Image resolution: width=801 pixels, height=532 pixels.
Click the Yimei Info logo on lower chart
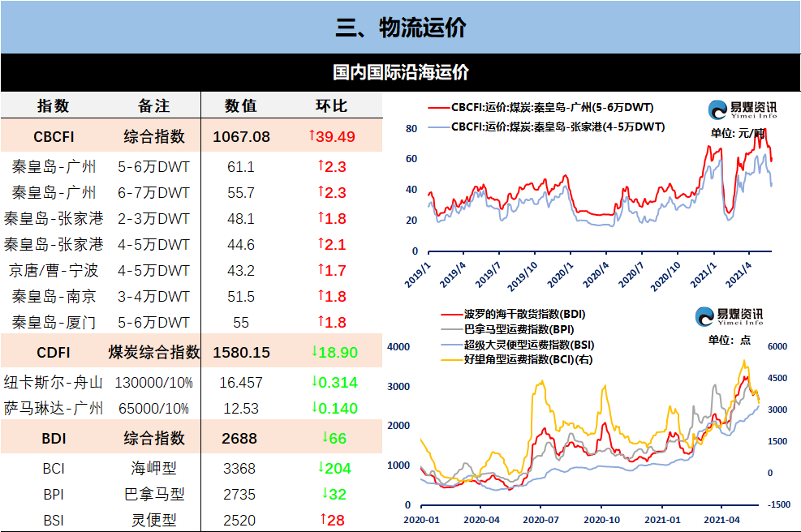tap(729, 316)
